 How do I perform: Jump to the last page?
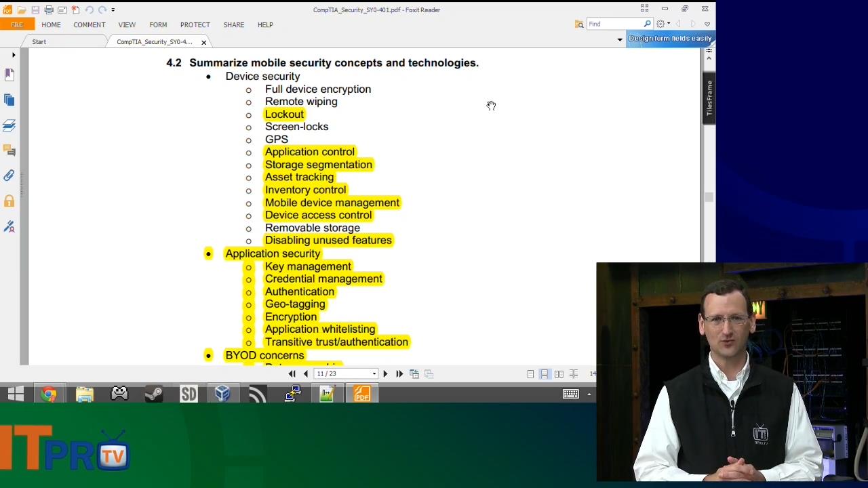tap(399, 373)
